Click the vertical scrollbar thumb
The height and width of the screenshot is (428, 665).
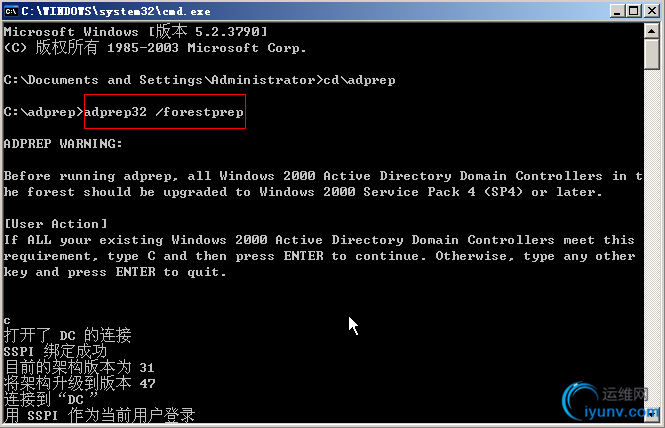[651, 54]
